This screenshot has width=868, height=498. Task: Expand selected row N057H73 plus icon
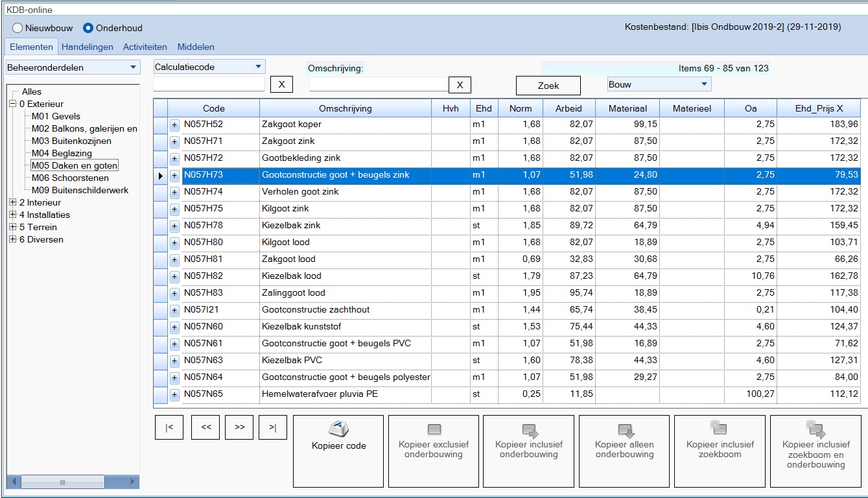click(x=174, y=175)
